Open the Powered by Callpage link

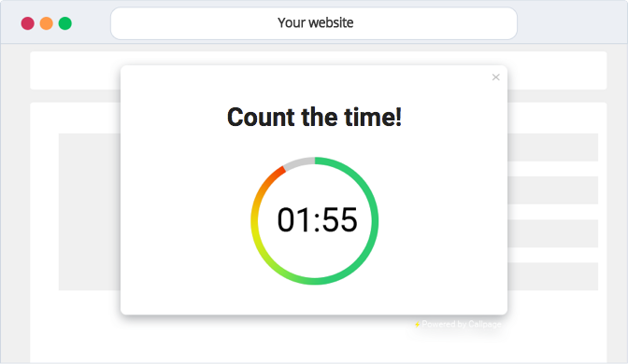(x=462, y=324)
